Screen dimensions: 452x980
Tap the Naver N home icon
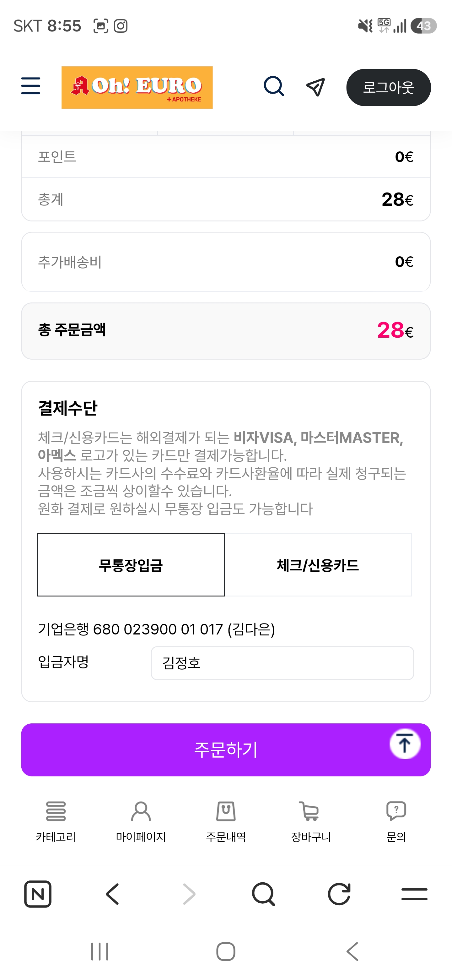tap(38, 894)
